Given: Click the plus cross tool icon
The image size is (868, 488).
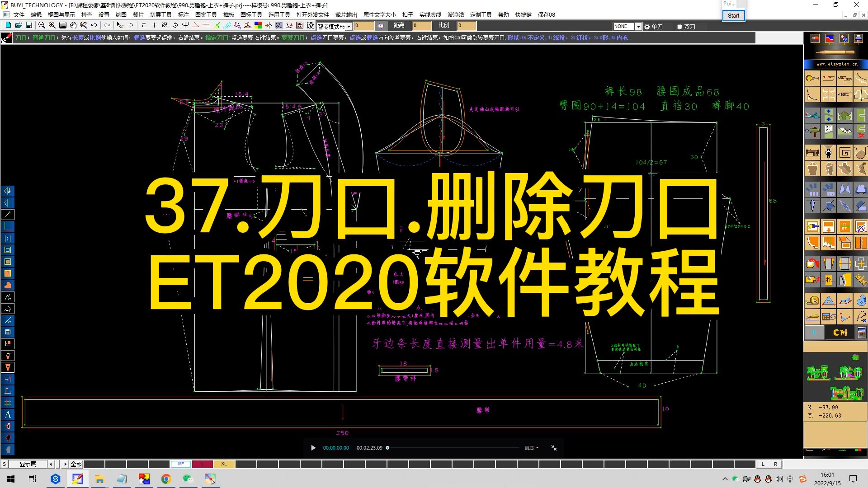Looking at the screenshot, I should (861, 263).
